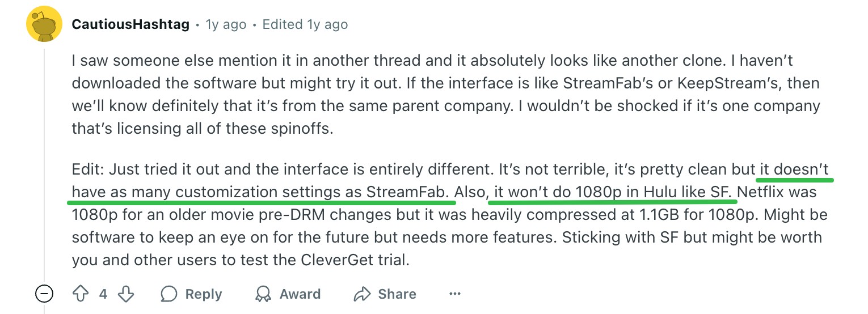Click the "1y ago" comment timestamp
The image size is (868, 314).
(x=226, y=25)
